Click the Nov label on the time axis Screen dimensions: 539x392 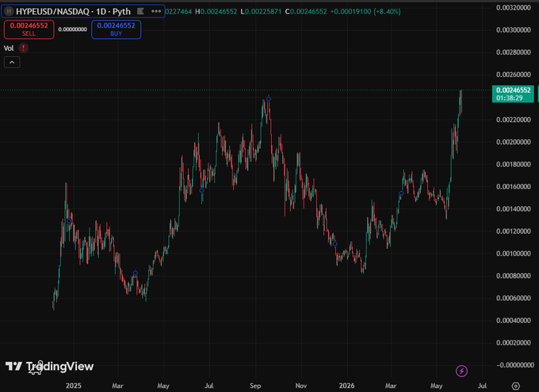click(x=300, y=386)
